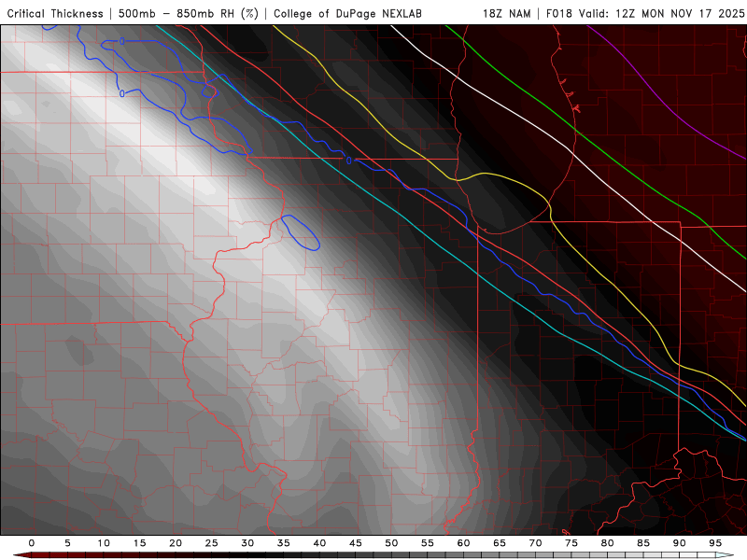
Task: Select the colorbar scale label "20"
Action: point(176,543)
